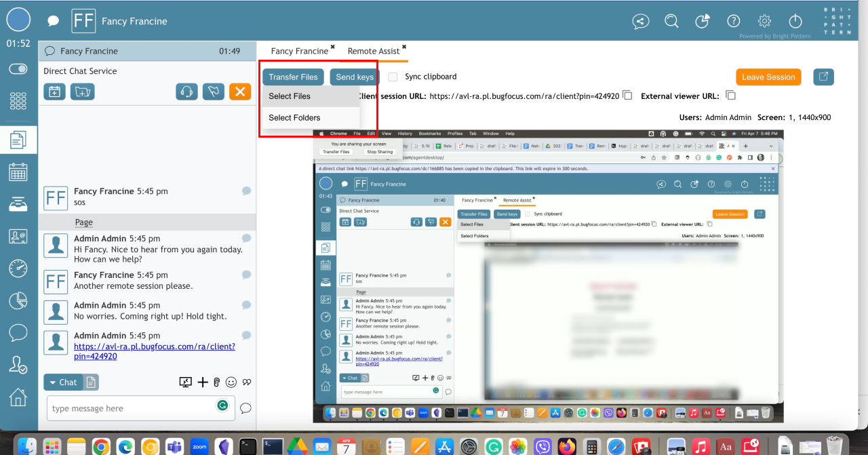Click the header pie chart statistics icon
This screenshot has width=868, height=455.
[703, 21]
